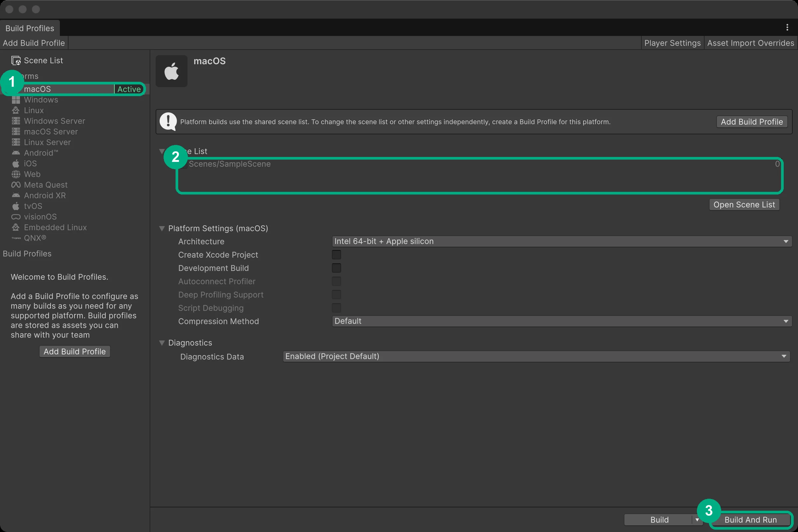Select the Build Profiles tab
798x532 pixels.
pos(30,28)
